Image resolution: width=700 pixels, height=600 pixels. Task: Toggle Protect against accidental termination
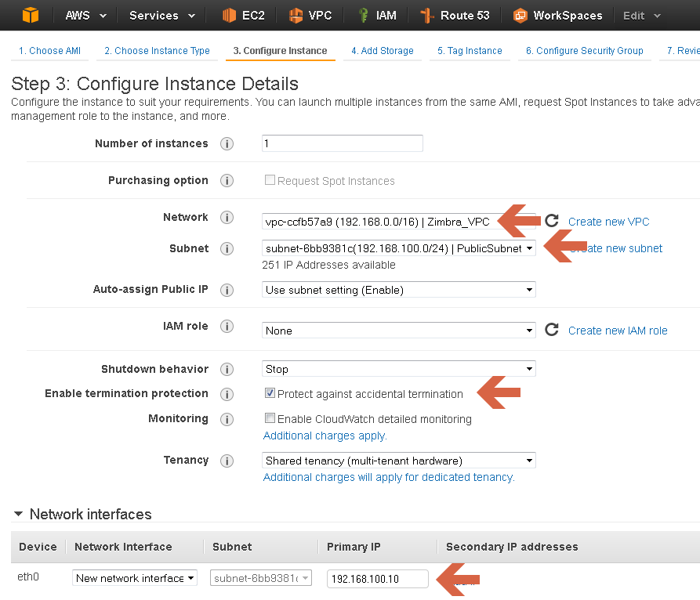tap(270, 393)
